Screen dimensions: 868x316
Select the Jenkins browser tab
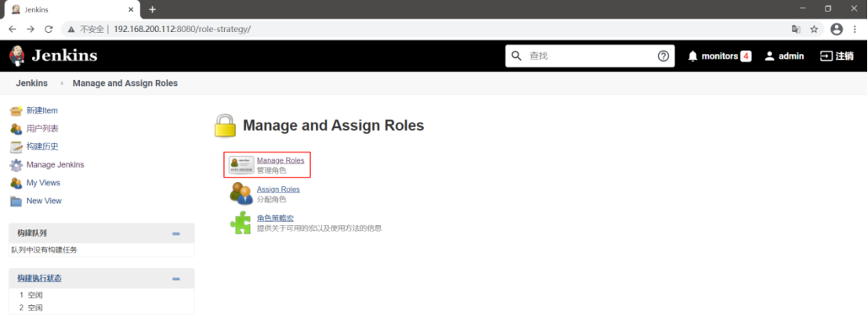(72, 10)
